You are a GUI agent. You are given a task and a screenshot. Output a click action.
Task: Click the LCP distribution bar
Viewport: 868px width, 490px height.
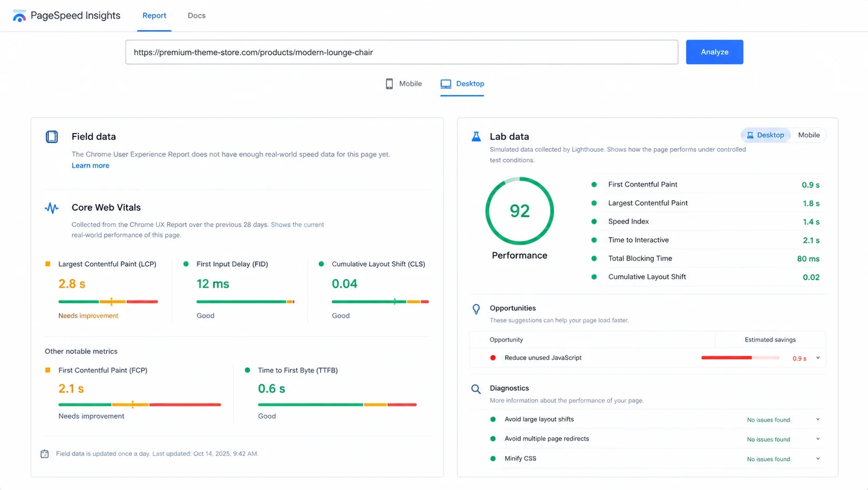coord(108,302)
